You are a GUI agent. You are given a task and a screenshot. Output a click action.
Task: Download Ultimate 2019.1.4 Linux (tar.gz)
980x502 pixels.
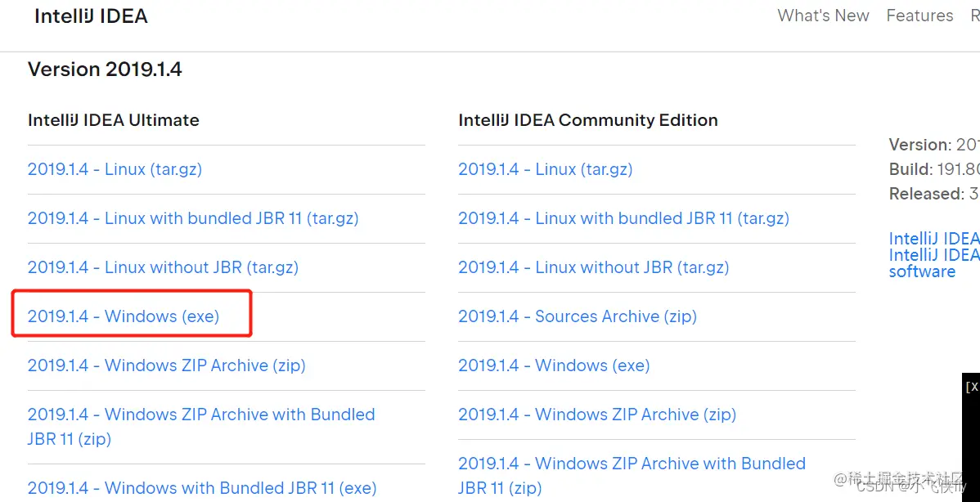coord(115,169)
